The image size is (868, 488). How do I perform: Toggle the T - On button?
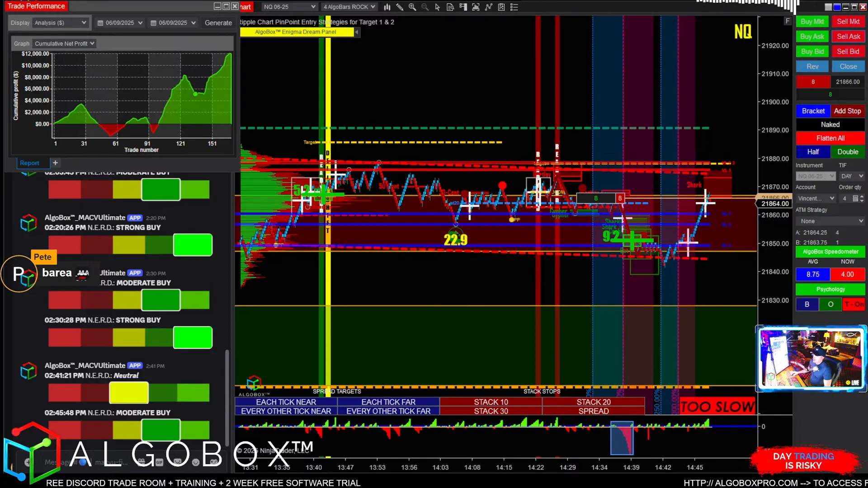(x=854, y=304)
